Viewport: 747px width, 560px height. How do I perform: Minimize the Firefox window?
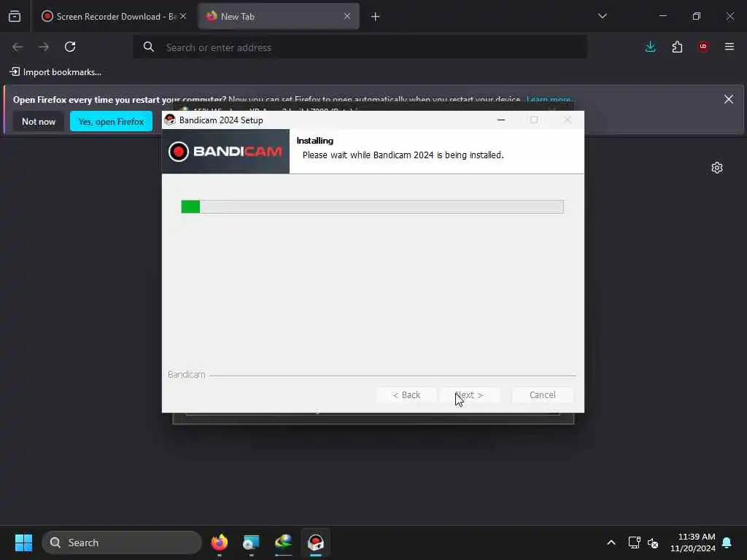tap(662, 16)
